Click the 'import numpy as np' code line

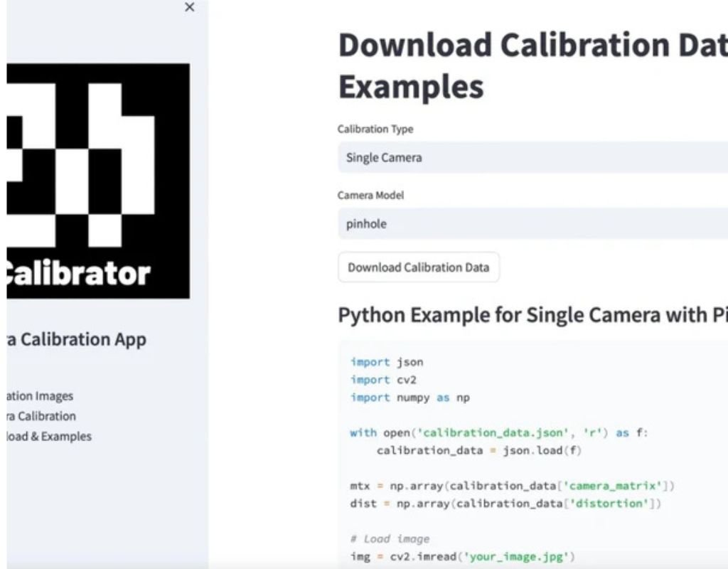tap(409, 398)
